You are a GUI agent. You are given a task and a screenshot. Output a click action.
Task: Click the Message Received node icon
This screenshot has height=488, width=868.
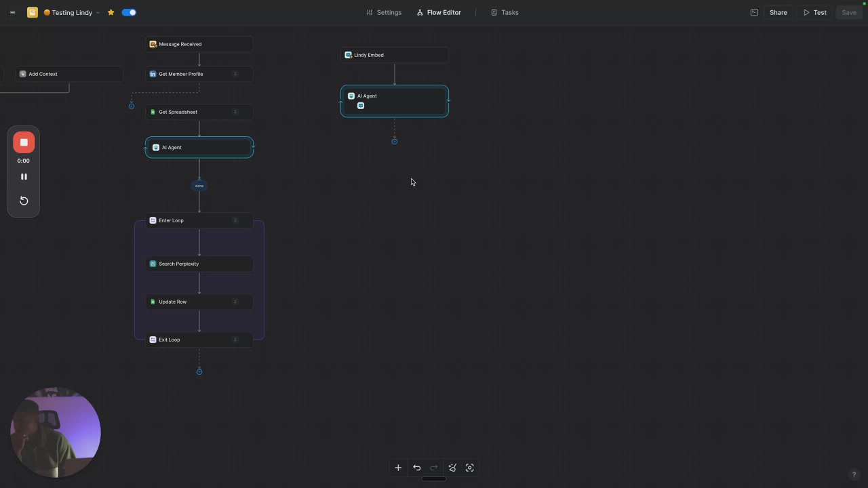click(153, 44)
